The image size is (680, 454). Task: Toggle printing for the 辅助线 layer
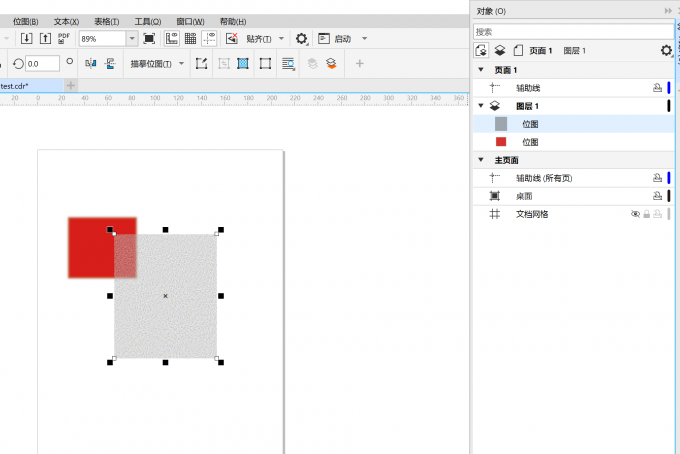(657, 88)
